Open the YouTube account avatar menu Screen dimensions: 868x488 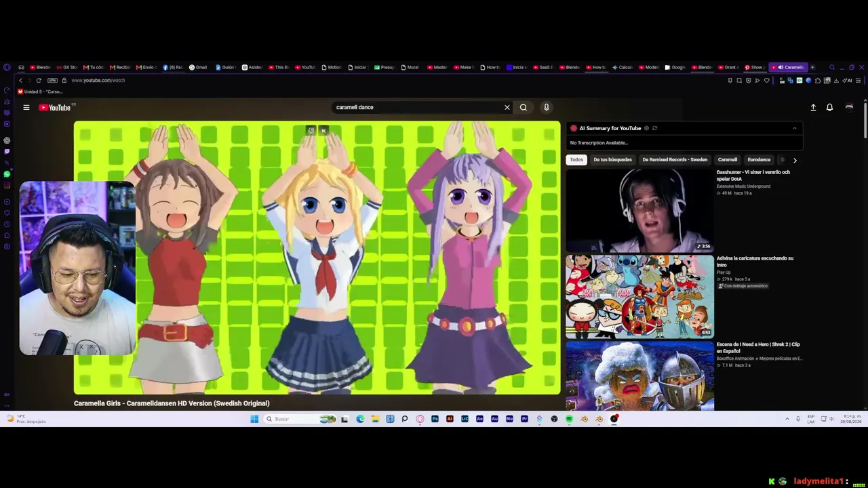click(849, 107)
